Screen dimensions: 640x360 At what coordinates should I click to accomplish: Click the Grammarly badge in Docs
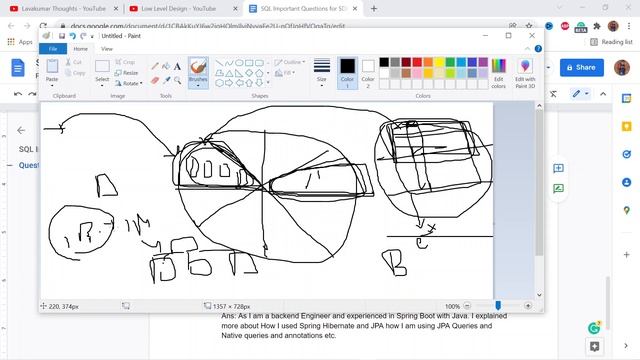point(594,327)
